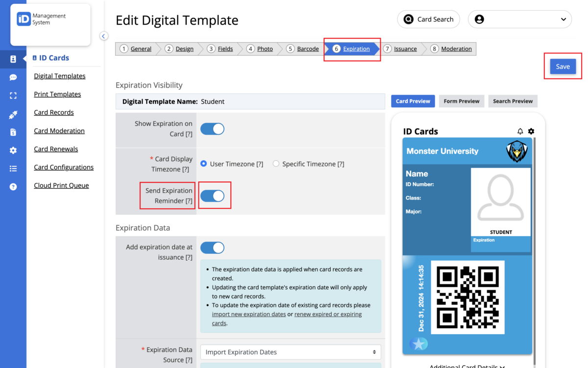Open the Expiration Data Source dropdown

[291, 352]
